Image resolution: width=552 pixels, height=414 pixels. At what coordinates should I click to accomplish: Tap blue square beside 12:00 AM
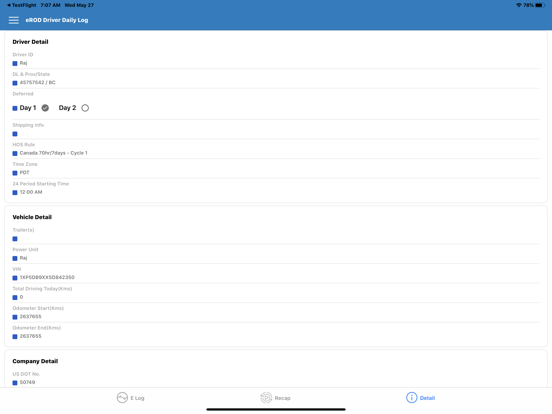15,193
